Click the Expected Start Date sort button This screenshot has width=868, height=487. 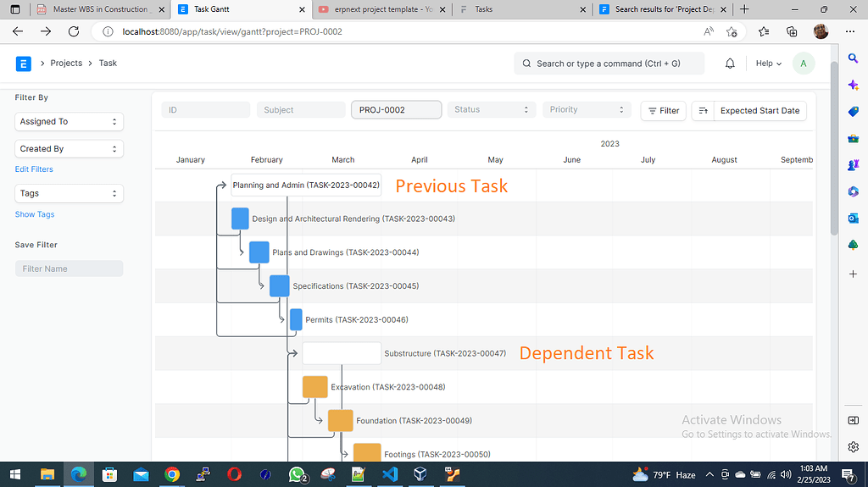point(759,111)
